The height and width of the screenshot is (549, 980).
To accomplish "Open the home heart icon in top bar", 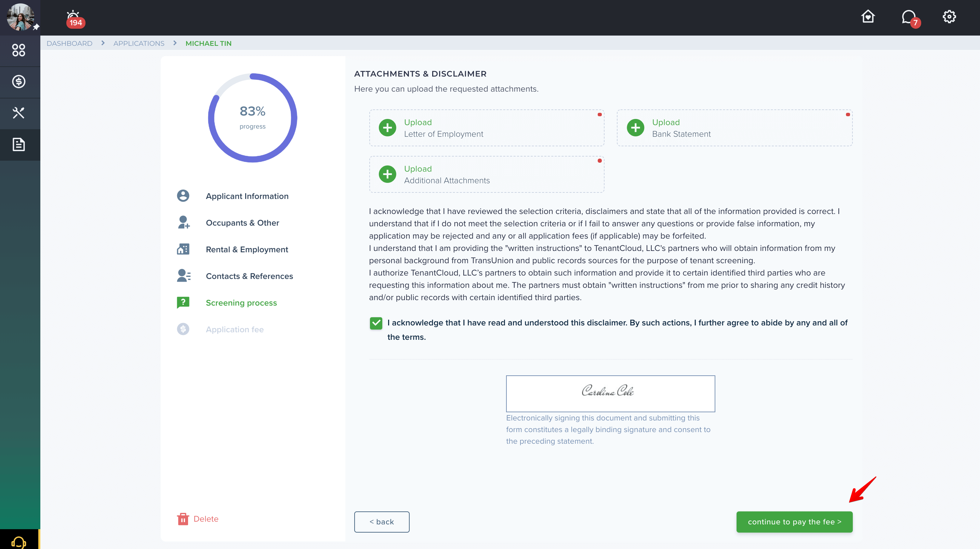I will pos(868,17).
